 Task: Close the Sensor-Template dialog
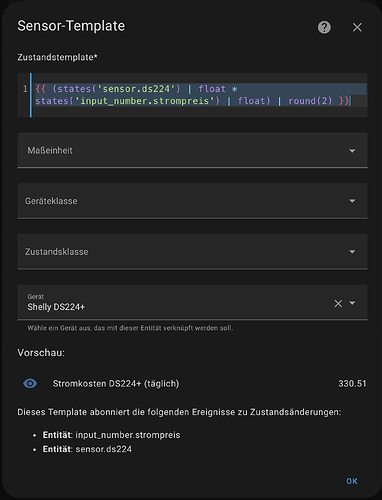(357, 27)
